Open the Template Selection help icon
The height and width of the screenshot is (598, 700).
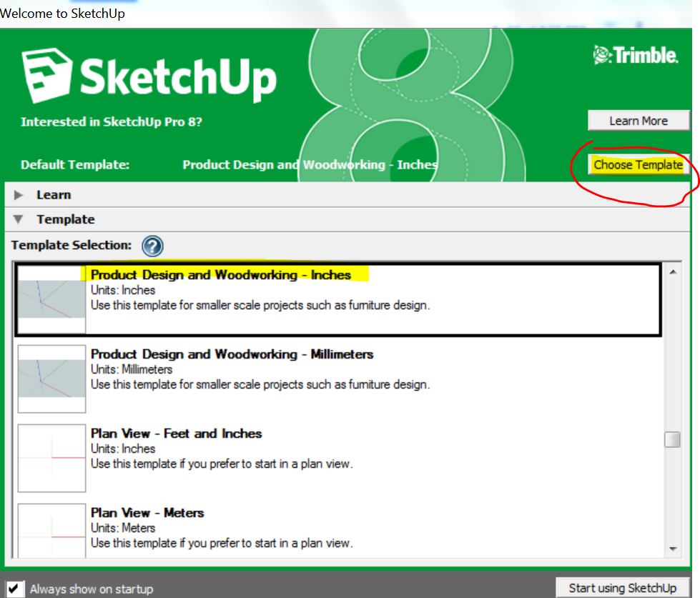pos(152,246)
